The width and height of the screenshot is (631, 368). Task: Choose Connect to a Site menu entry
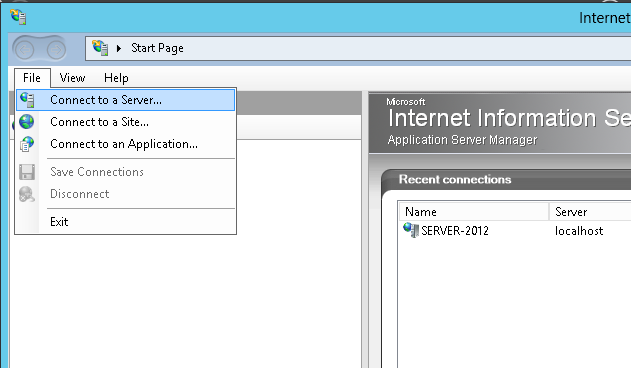pyautogui.click(x=125, y=122)
